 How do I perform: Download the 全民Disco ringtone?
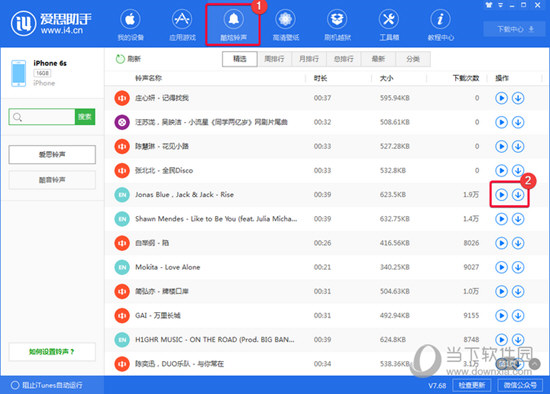tap(518, 171)
